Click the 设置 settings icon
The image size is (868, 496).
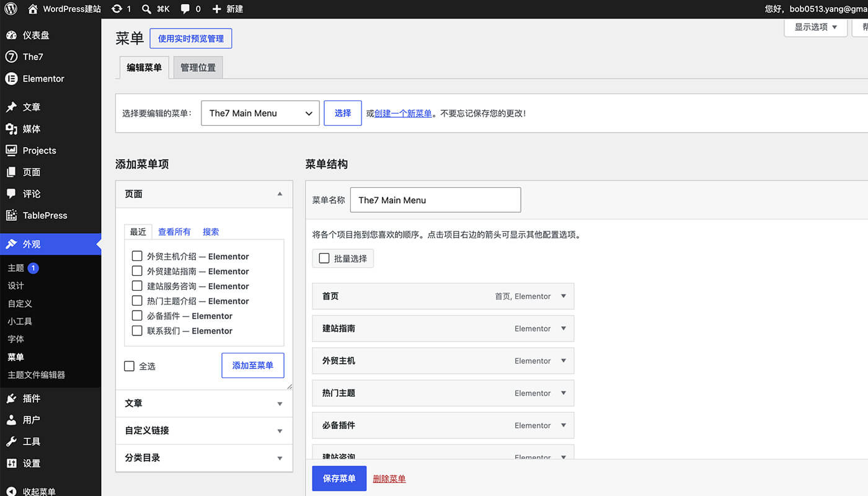click(x=11, y=463)
